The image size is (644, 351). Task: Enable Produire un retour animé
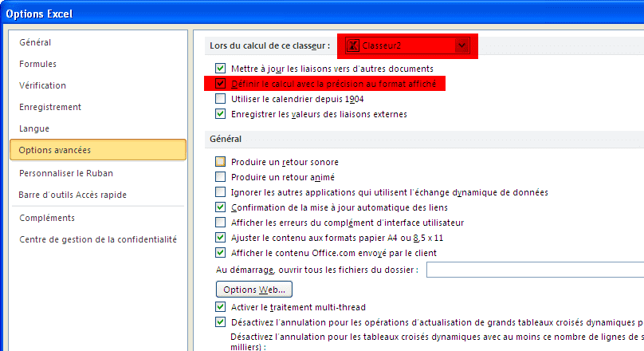point(220,177)
